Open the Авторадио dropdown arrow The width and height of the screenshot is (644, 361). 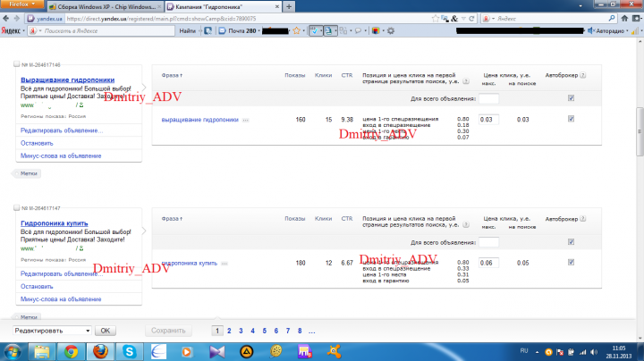click(x=627, y=31)
